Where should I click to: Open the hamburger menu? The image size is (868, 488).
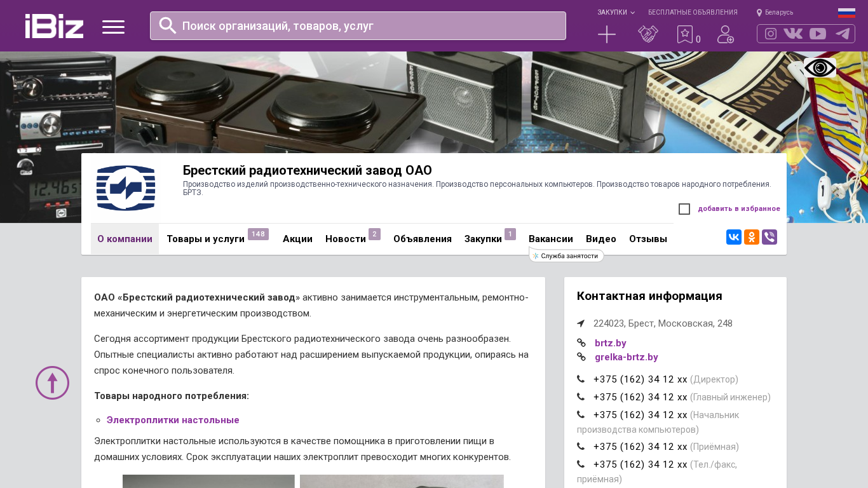point(113,27)
